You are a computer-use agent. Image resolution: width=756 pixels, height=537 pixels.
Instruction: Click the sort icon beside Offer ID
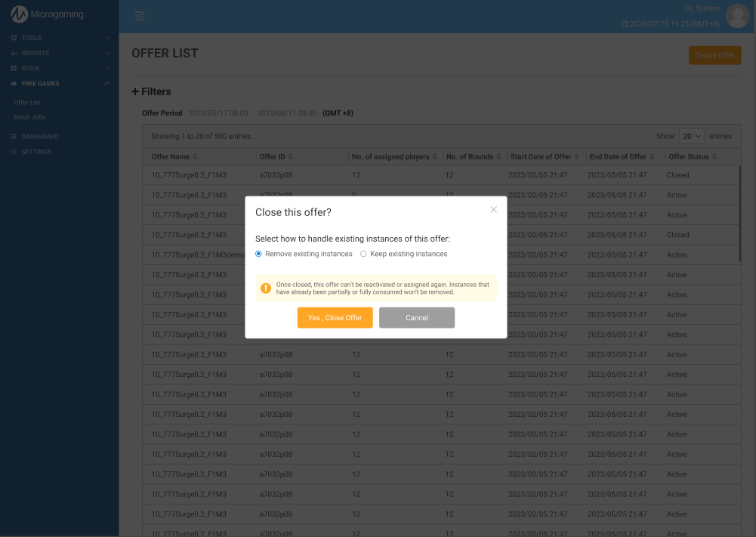coord(291,157)
